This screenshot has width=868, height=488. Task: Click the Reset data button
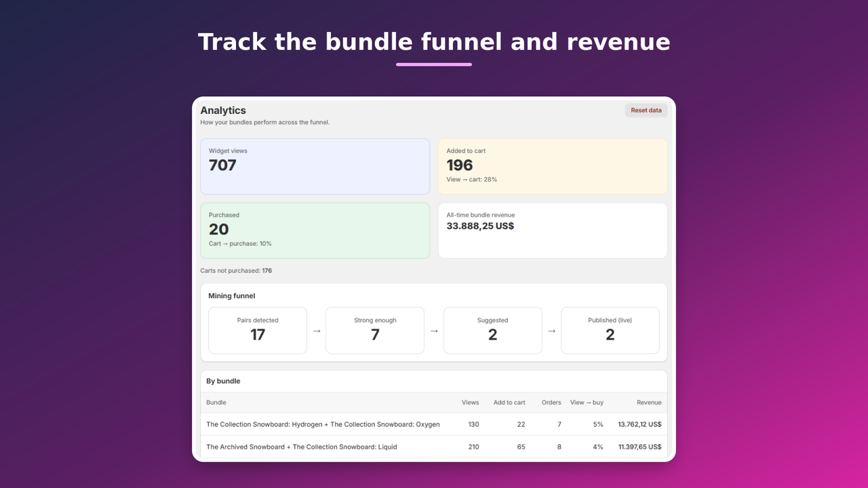pos(646,110)
